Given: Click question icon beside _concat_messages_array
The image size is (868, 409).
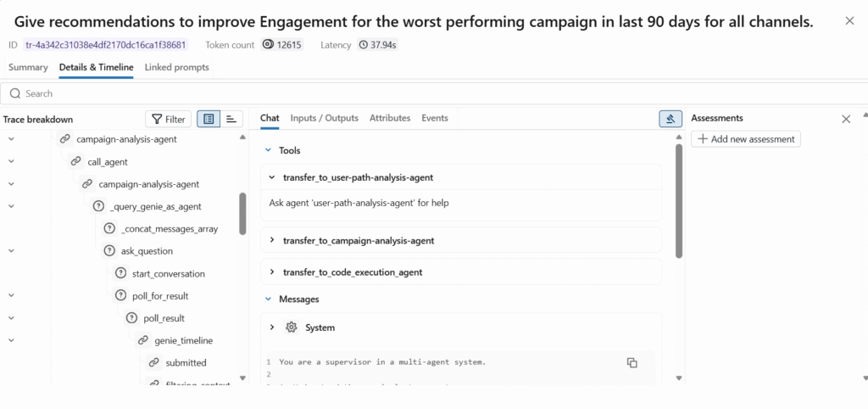Looking at the screenshot, I should (x=109, y=229).
